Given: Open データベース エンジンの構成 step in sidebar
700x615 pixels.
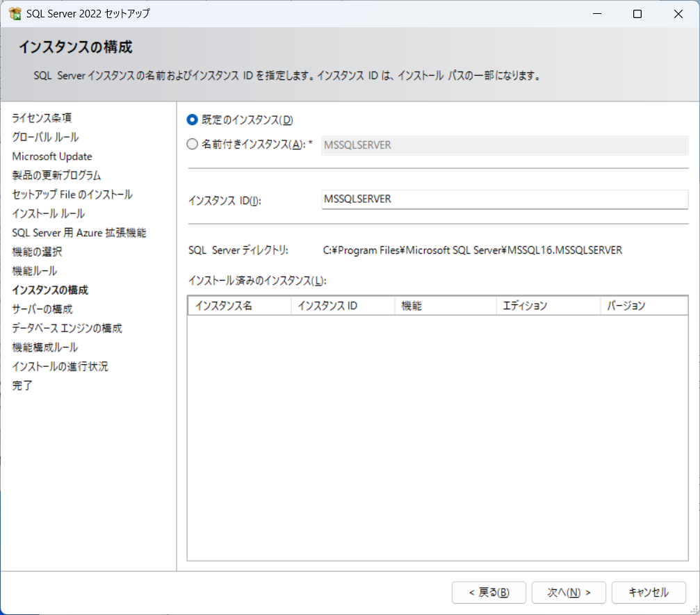Looking at the screenshot, I should pos(67,328).
